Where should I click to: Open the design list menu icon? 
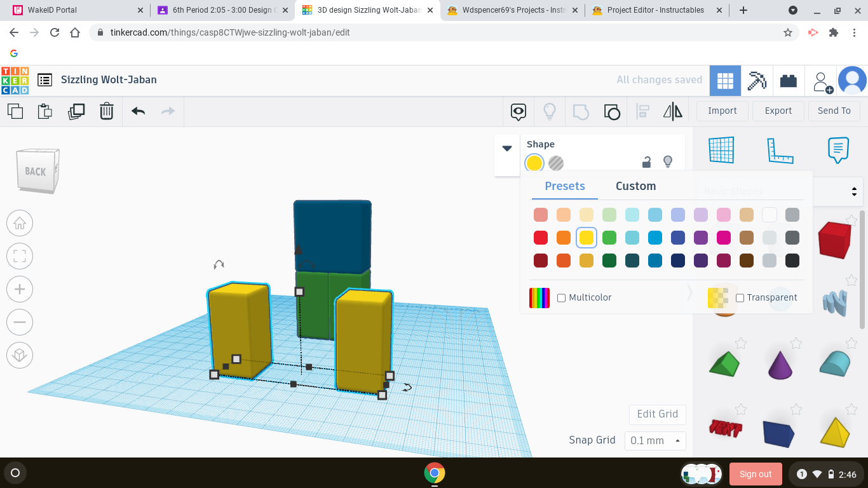point(44,80)
